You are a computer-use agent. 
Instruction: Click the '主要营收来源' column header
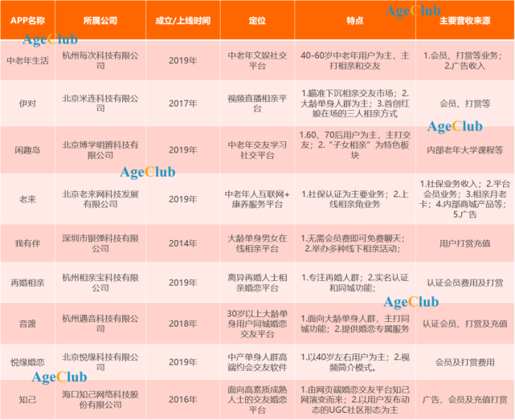pyautogui.click(x=464, y=21)
